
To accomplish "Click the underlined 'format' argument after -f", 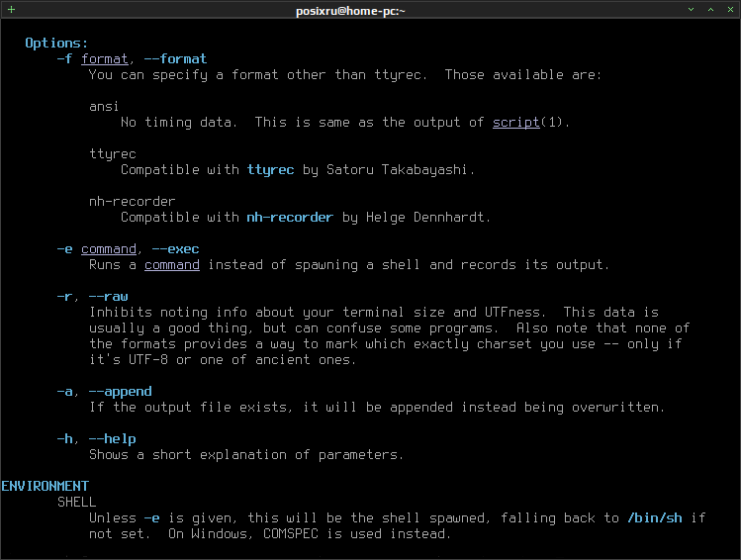I will tap(104, 58).
